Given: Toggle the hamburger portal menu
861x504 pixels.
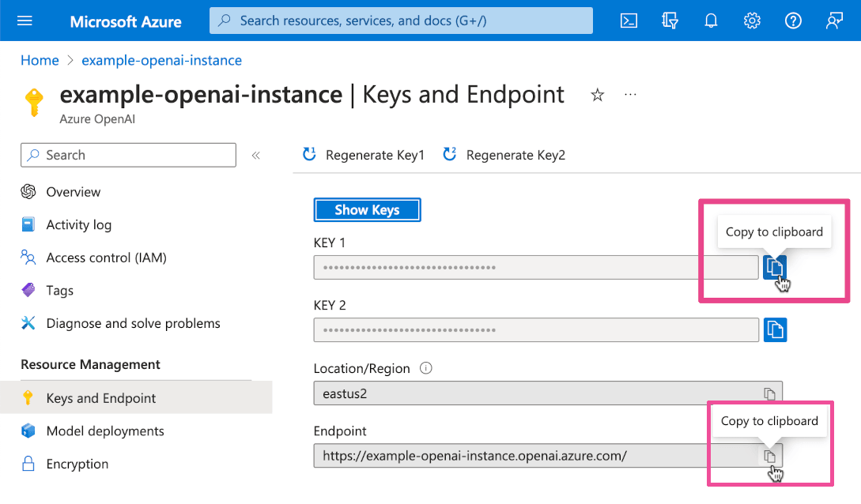Looking at the screenshot, I should (x=25, y=21).
